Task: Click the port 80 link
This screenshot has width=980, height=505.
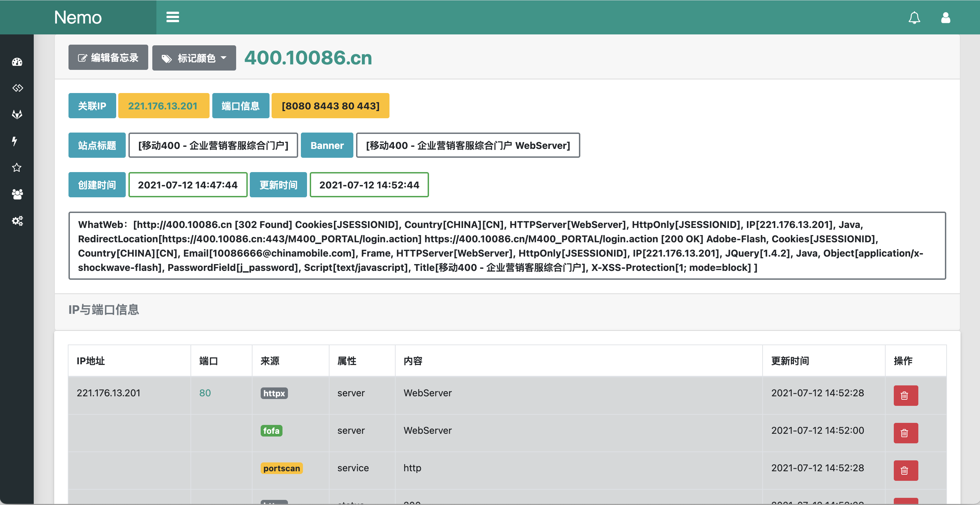Action: [x=205, y=393]
